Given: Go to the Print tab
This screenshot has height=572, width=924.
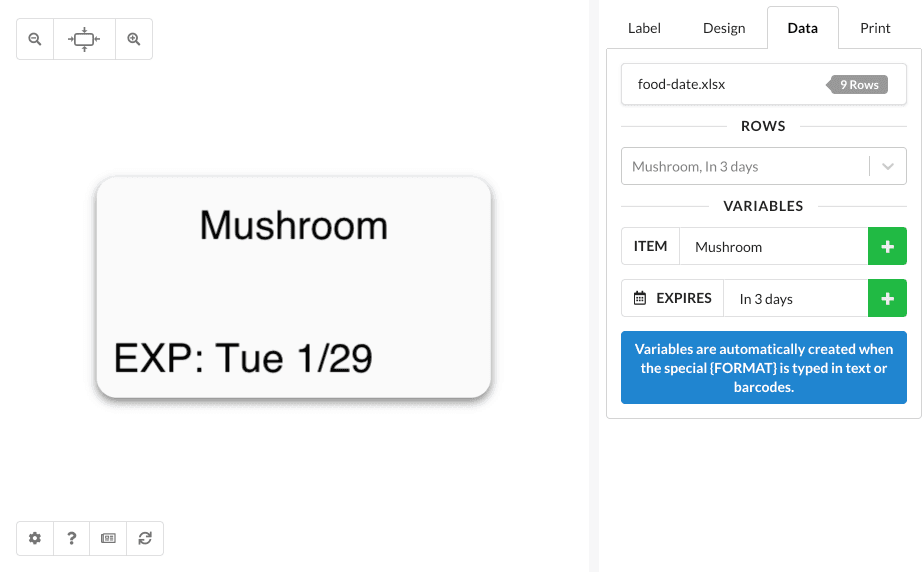Looking at the screenshot, I should [875, 28].
